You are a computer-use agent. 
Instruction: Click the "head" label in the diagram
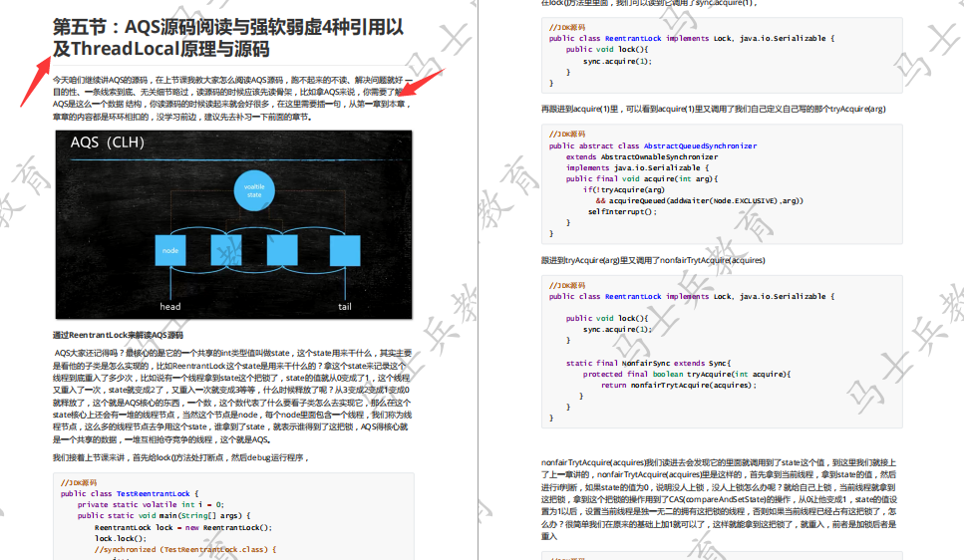[x=170, y=306]
